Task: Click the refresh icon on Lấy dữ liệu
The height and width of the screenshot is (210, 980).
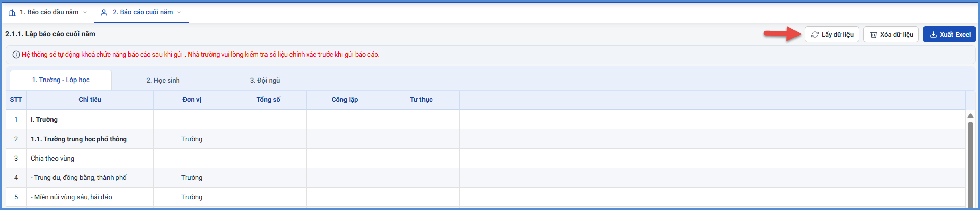Action: click(815, 35)
